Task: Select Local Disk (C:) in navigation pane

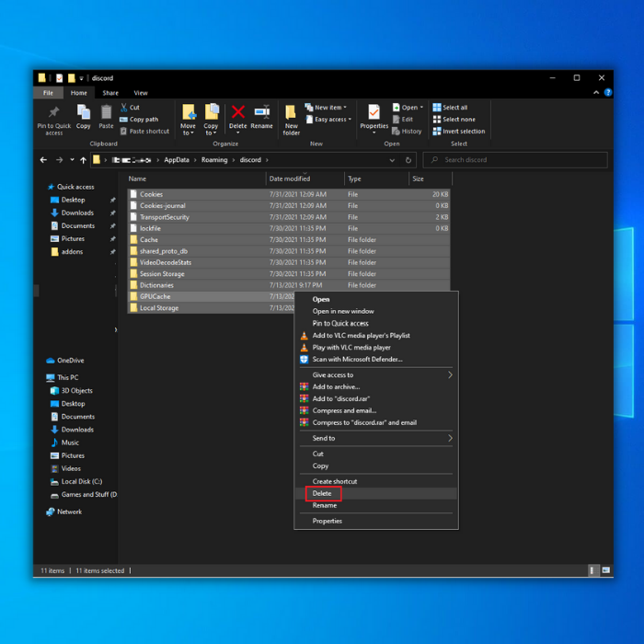Action: [82, 481]
